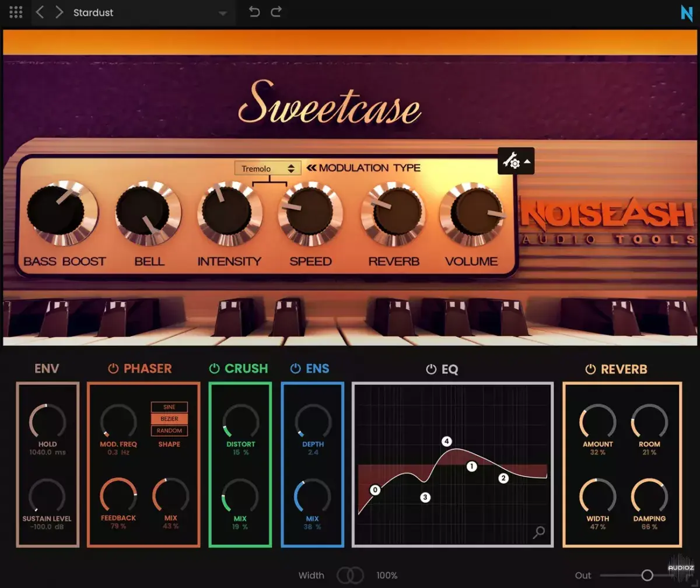Click the Reverb Damping knob
The height and width of the screenshot is (588, 700).
pyautogui.click(x=649, y=495)
